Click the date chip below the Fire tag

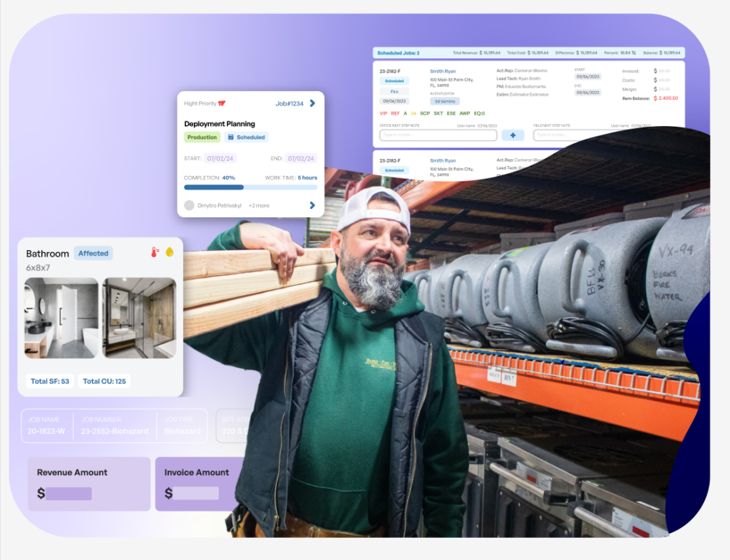click(x=394, y=101)
